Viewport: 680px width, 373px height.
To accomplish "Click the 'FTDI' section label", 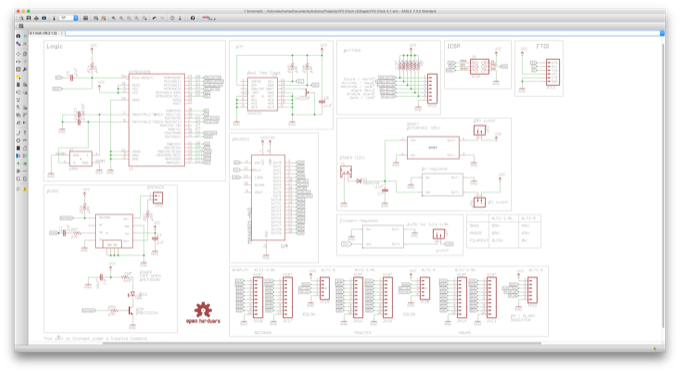I will click(x=543, y=46).
